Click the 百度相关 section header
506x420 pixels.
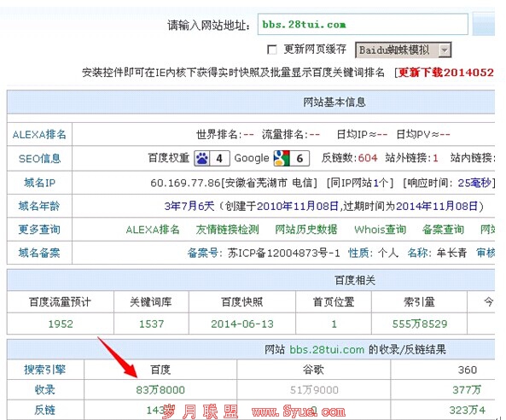(355, 280)
